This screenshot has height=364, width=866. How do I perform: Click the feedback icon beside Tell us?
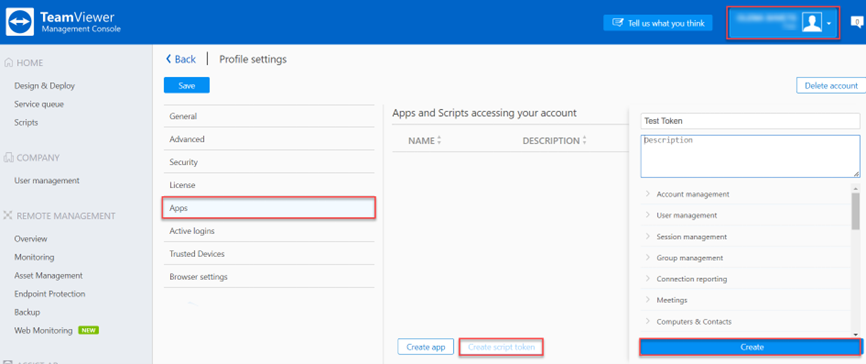click(x=617, y=23)
